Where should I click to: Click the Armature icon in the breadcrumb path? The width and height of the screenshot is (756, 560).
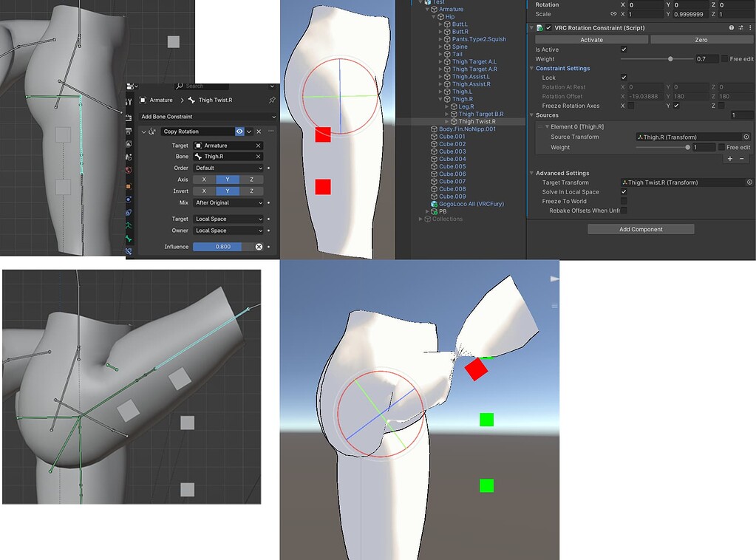[x=142, y=100]
